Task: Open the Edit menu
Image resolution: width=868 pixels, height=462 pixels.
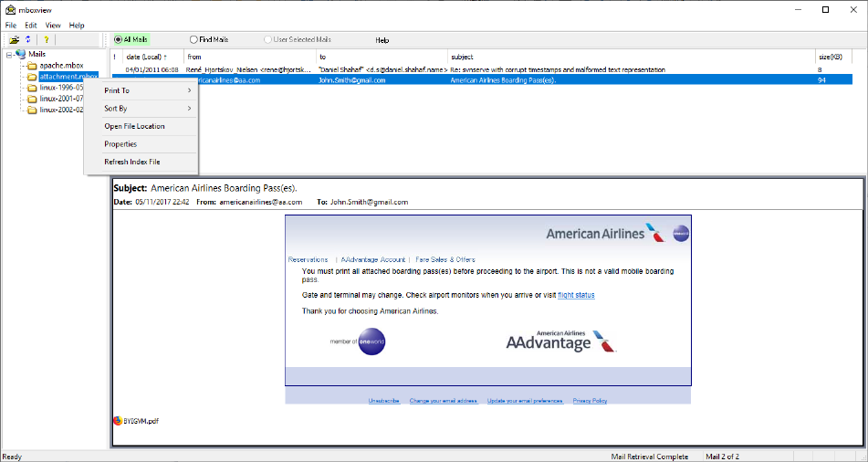Action: click(30, 26)
